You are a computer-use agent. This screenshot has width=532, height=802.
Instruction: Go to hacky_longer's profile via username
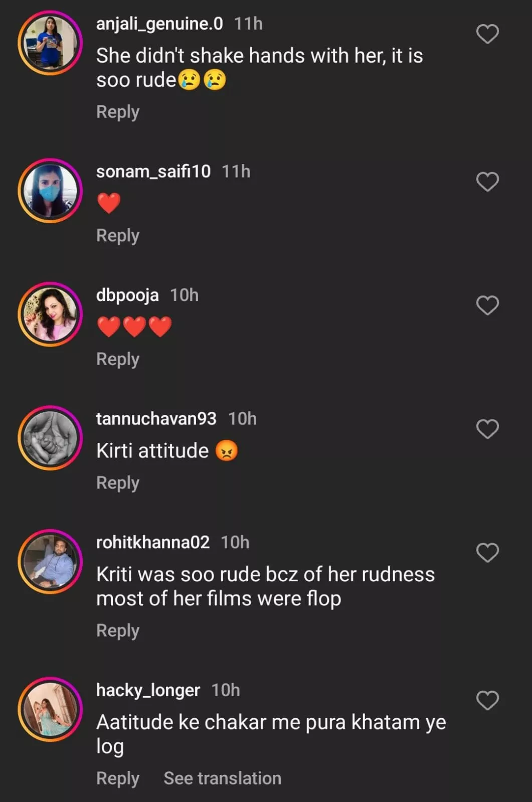coord(148,690)
